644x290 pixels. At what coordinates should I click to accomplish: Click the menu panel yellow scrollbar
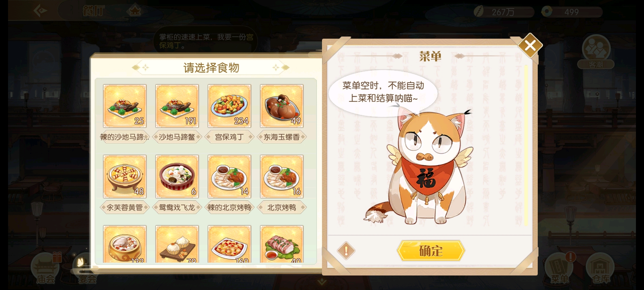pos(526,145)
